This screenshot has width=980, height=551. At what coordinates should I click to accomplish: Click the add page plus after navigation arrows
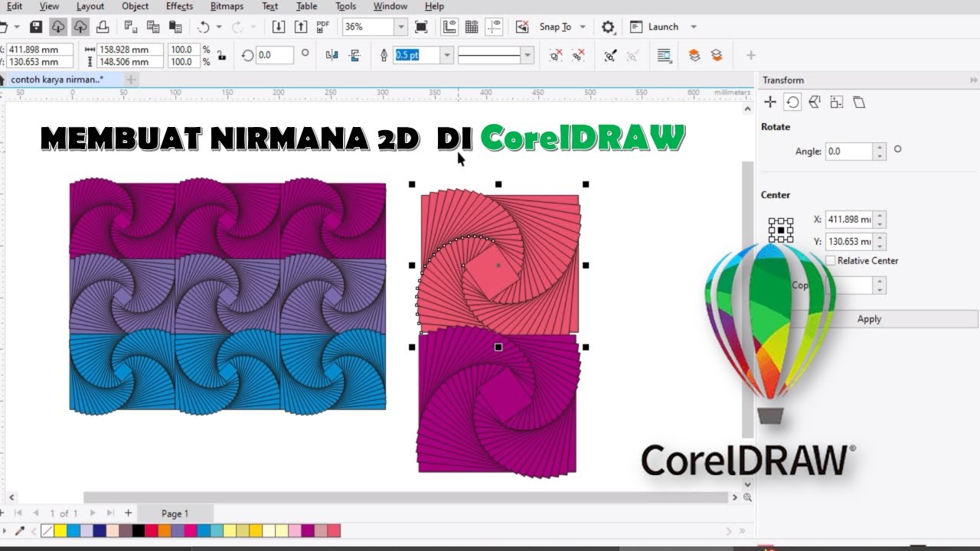(128, 513)
